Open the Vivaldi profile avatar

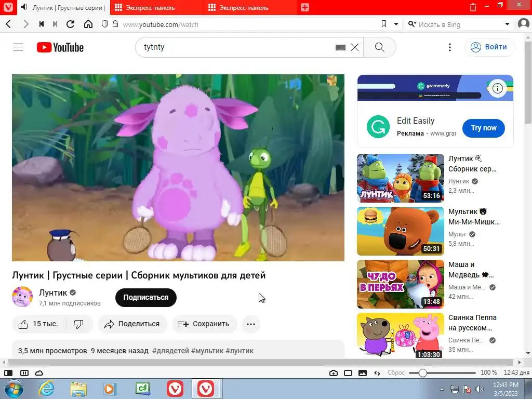524,24
